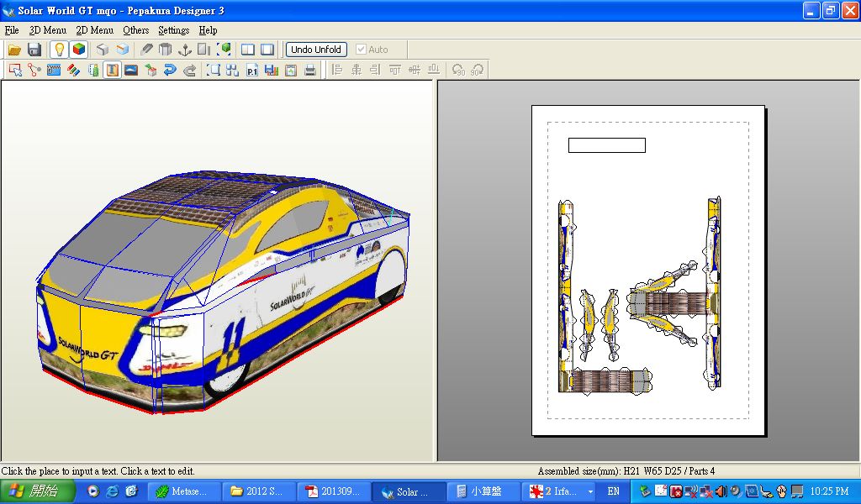Click the gray redo arrow icon
This screenshot has width=861, height=504.
(x=189, y=71)
